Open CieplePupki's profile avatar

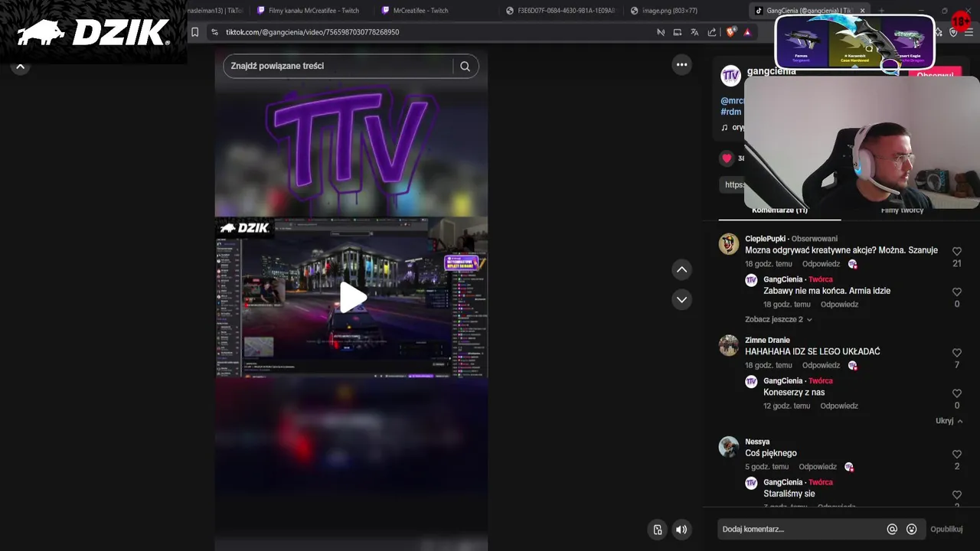729,244
